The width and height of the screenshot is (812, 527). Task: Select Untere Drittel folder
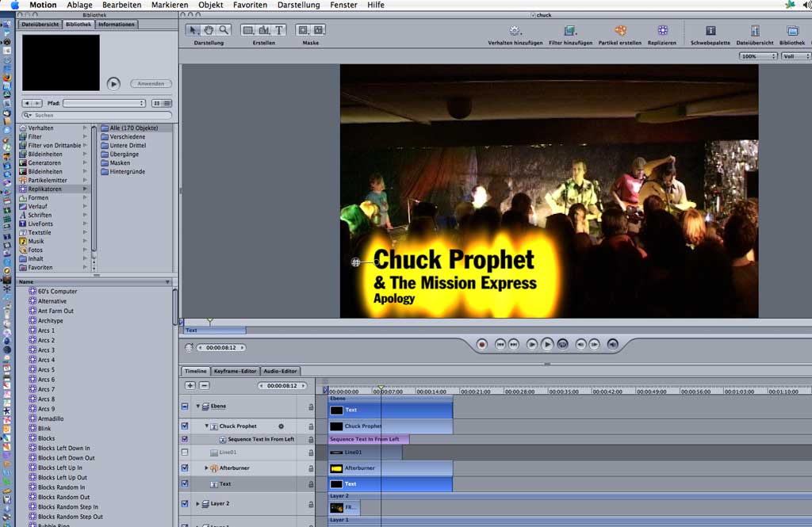[x=128, y=146]
